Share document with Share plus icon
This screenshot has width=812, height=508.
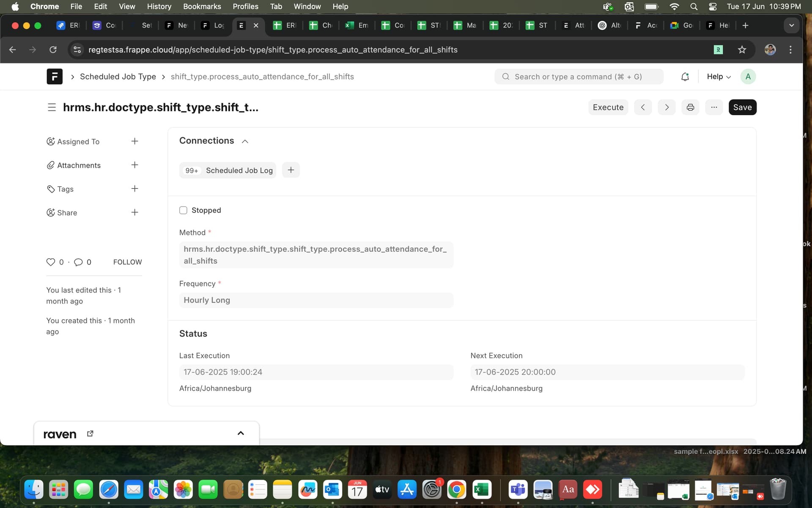134,212
